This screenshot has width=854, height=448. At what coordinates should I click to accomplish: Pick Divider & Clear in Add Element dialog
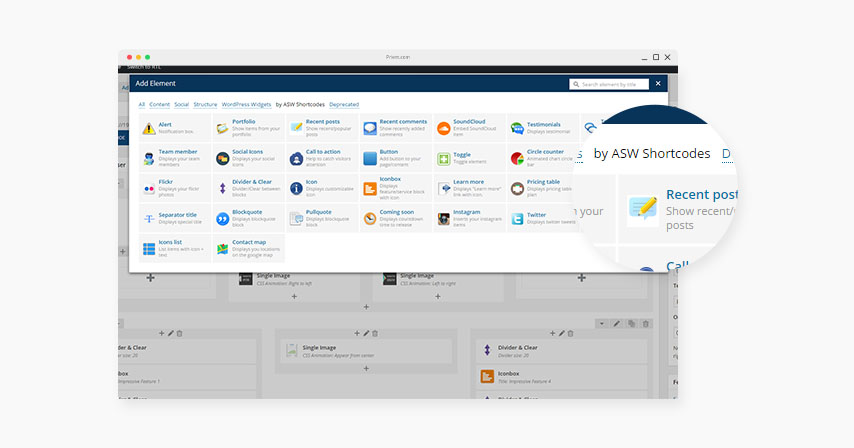(x=249, y=188)
